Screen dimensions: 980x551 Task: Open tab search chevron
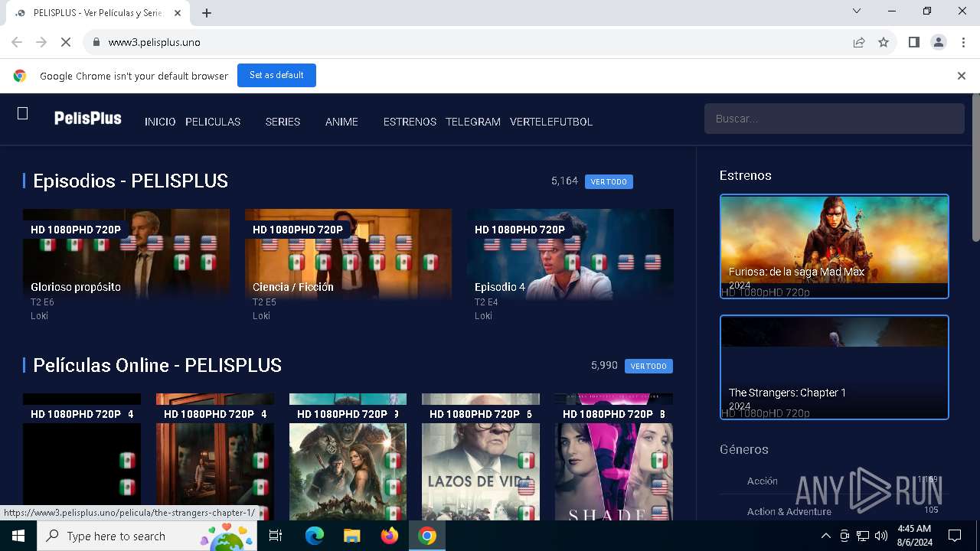857,11
